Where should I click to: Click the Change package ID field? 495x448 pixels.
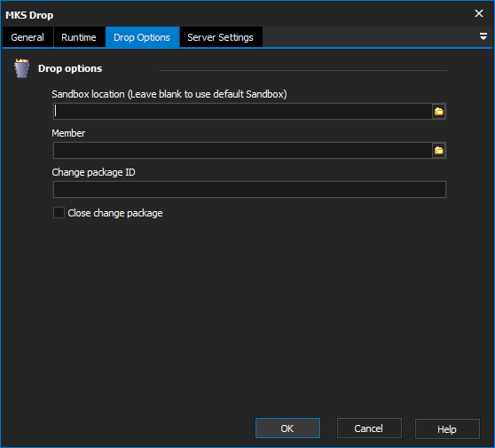pos(249,190)
